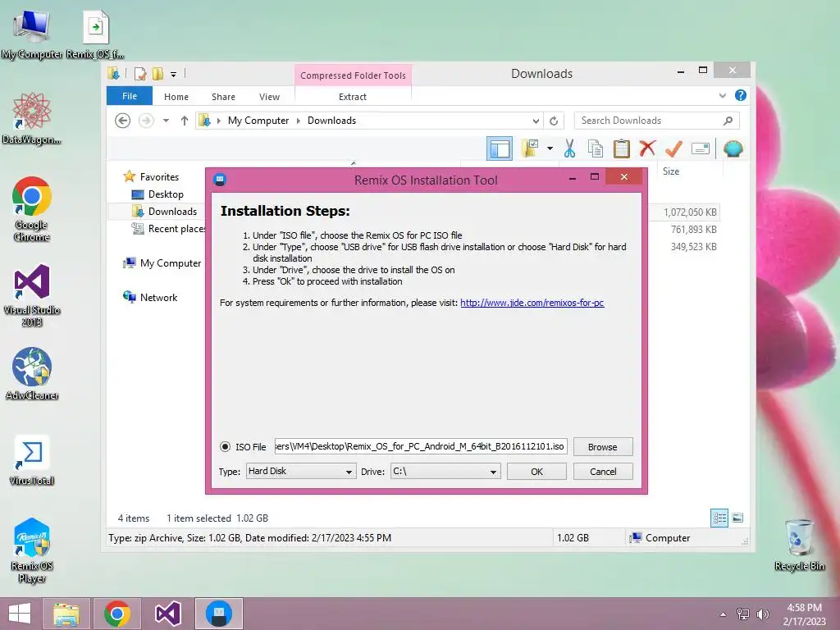The height and width of the screenshot is (630, 840).
Task: Click the ISO file path field
Action: coord(421,446)
